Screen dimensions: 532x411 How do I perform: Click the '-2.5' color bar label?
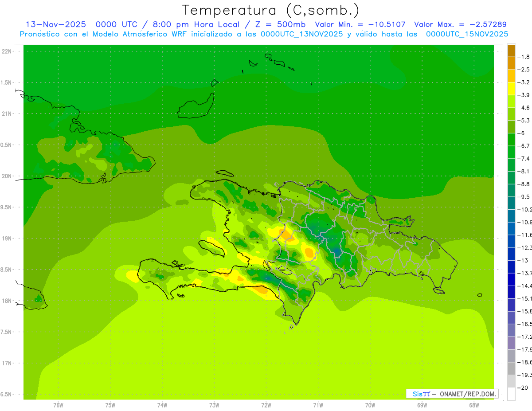tap(524, 70)
